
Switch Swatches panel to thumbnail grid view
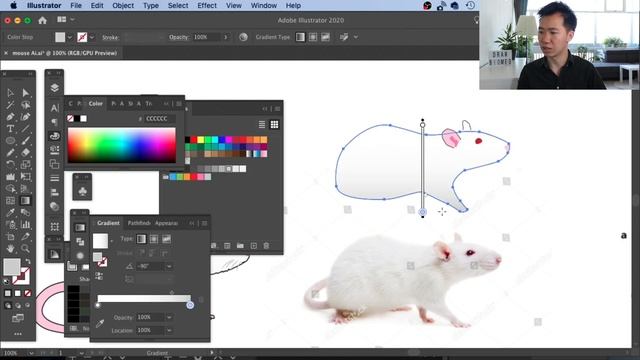click(x=274, y=124)
